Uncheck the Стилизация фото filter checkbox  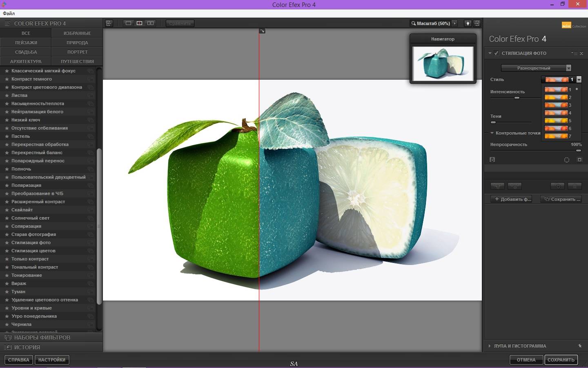(x=497, y=53)
